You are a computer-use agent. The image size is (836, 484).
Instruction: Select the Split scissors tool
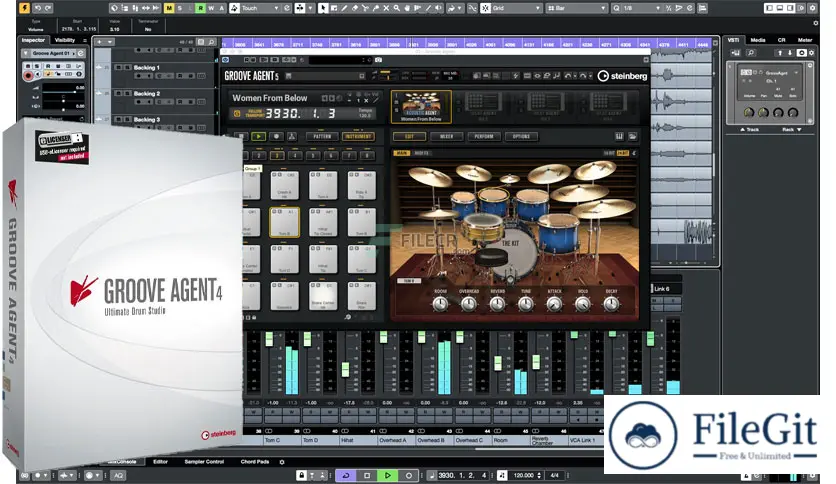point(365,8)
